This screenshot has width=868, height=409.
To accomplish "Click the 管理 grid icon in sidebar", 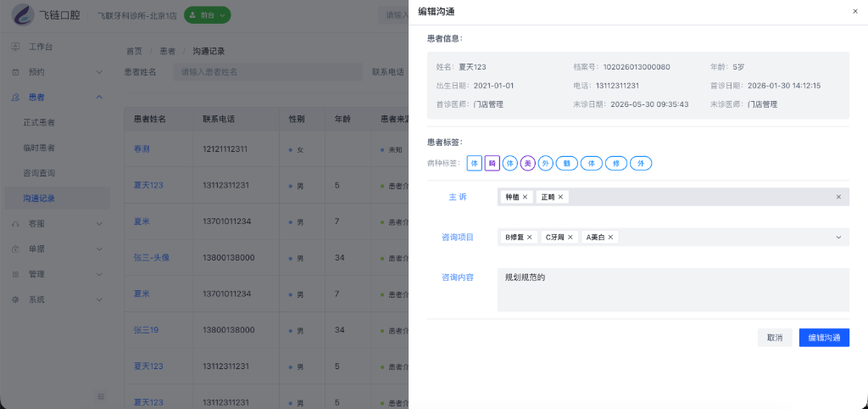I will pos(15,274).
